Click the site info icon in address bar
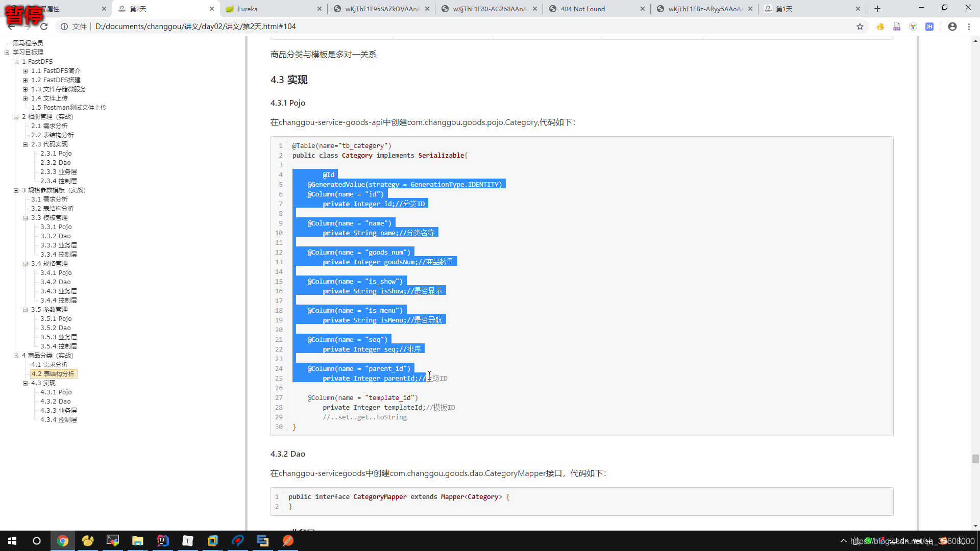This screenshot has width=980, height=551. (x=64, y=27)
